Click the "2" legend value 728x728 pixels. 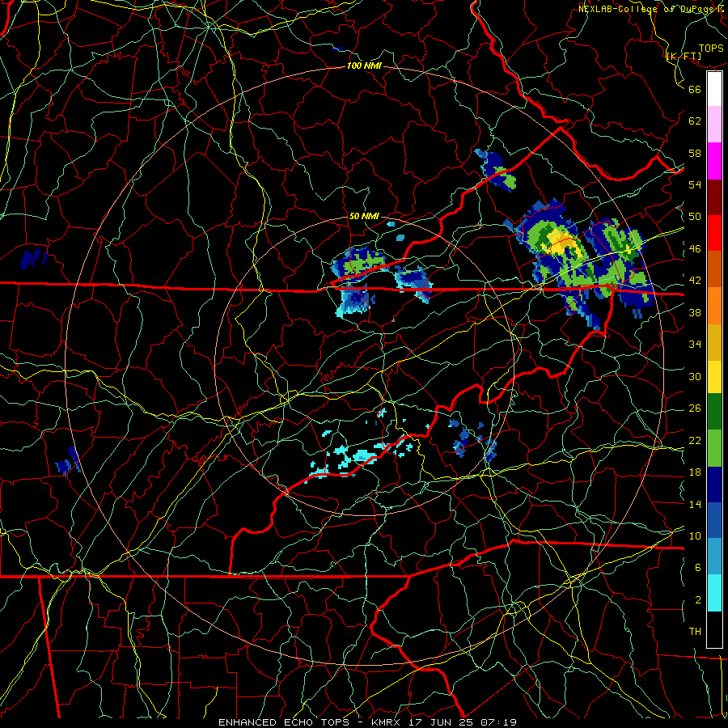[698, 599]
